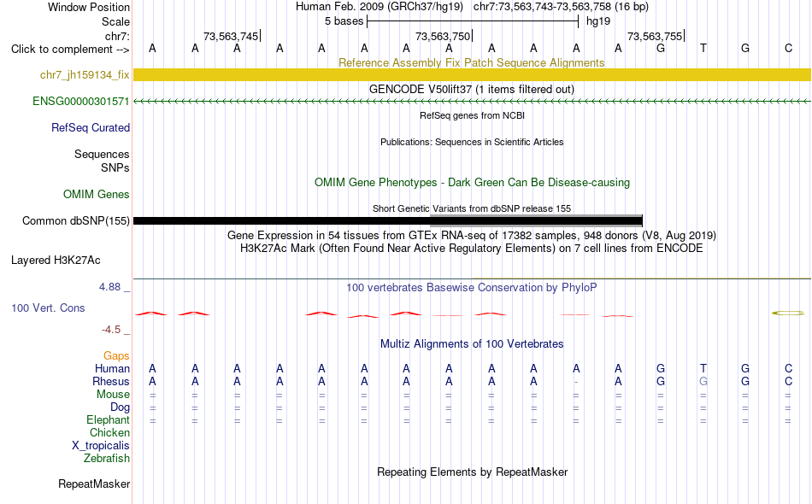Open the GENCODE V50lift37 track title
This screenshot has width=812, height=504.
(472, 90)
